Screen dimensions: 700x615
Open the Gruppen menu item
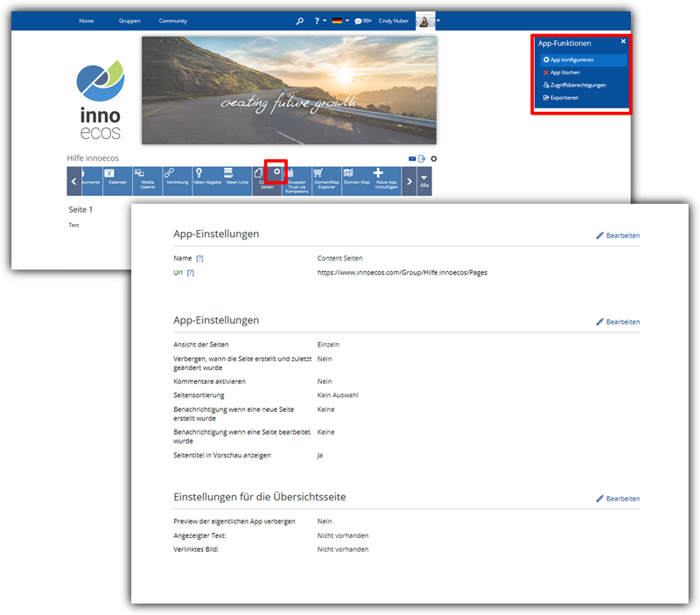(x=129, y=20)
